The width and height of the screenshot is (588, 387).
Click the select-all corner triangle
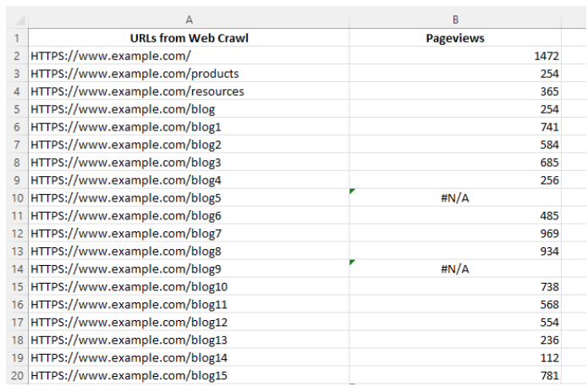[19, 19]
